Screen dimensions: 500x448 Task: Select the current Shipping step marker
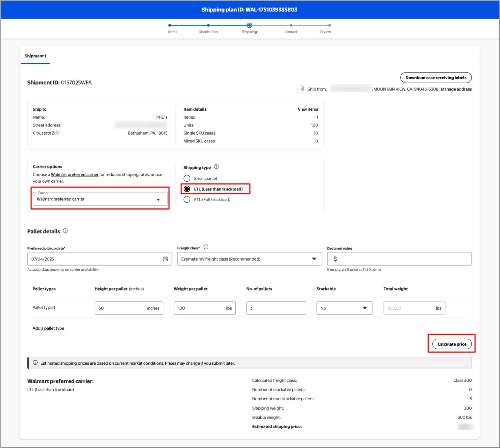click(x=250, y=25)
